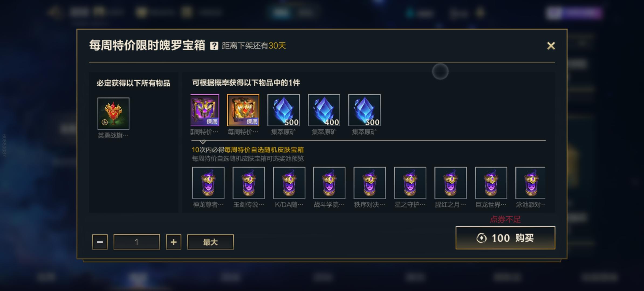Open the purple 保底 chest item
Screen dimensions: 644x291
[x=205, y=110]
